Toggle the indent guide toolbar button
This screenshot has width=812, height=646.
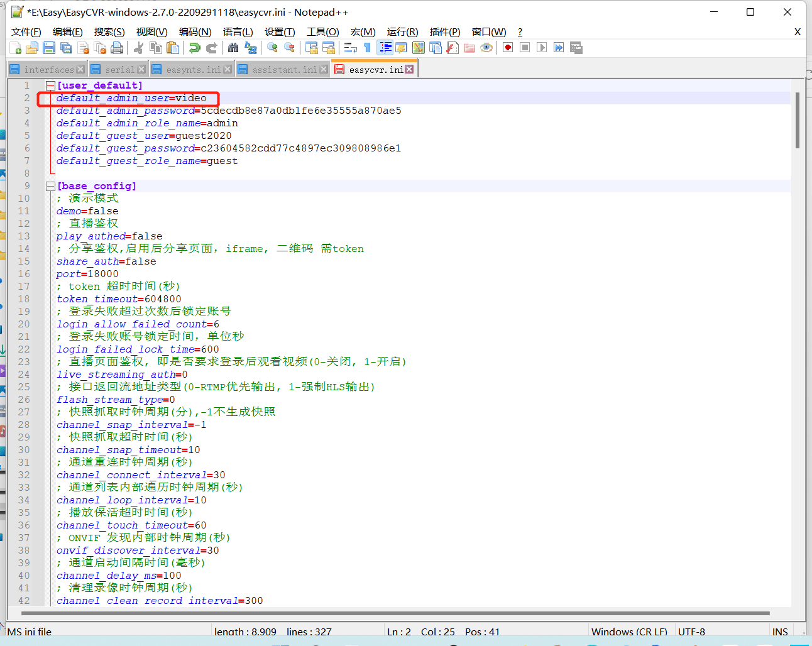[385, 48]
